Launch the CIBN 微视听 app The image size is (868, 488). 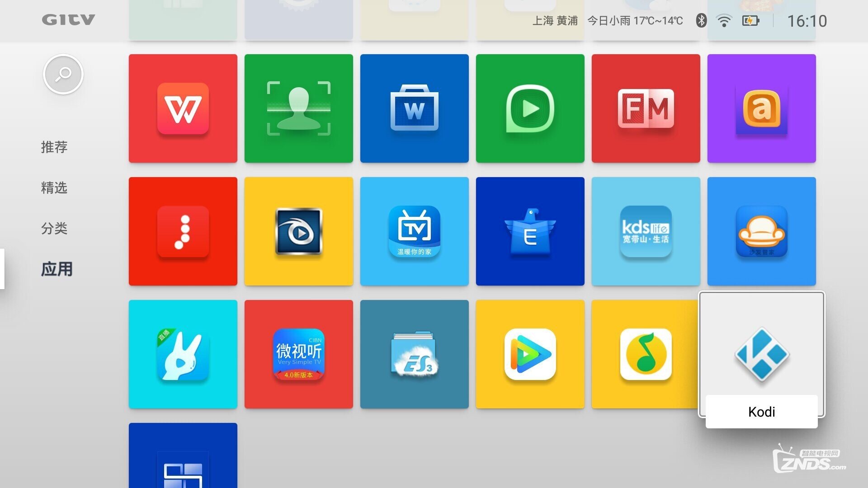(x=298, y=354)
